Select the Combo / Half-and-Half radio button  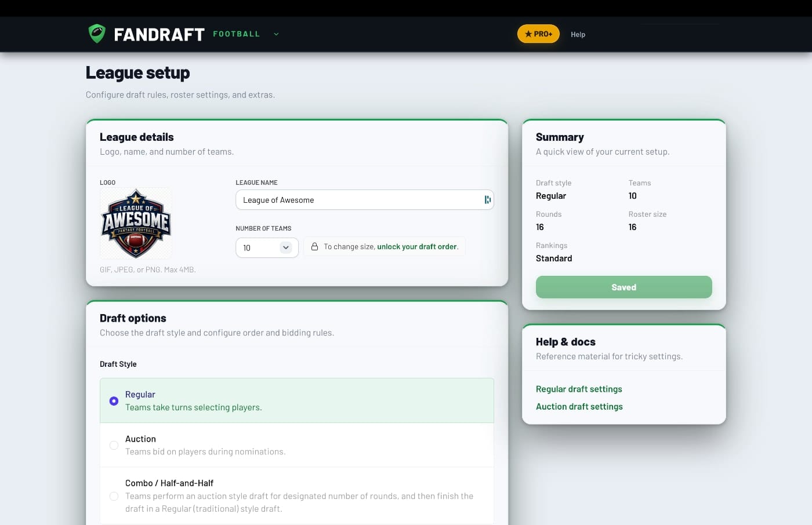[x=114, y=496]
